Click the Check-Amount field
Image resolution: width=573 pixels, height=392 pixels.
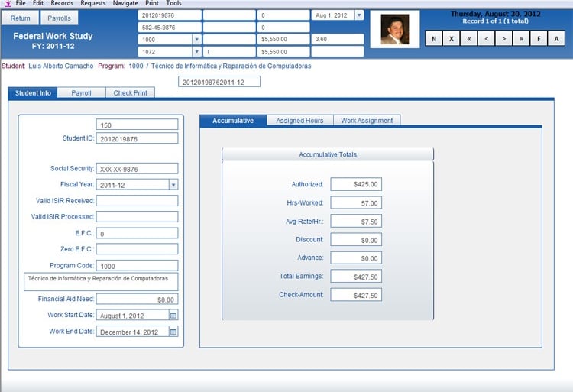[356, 295]
